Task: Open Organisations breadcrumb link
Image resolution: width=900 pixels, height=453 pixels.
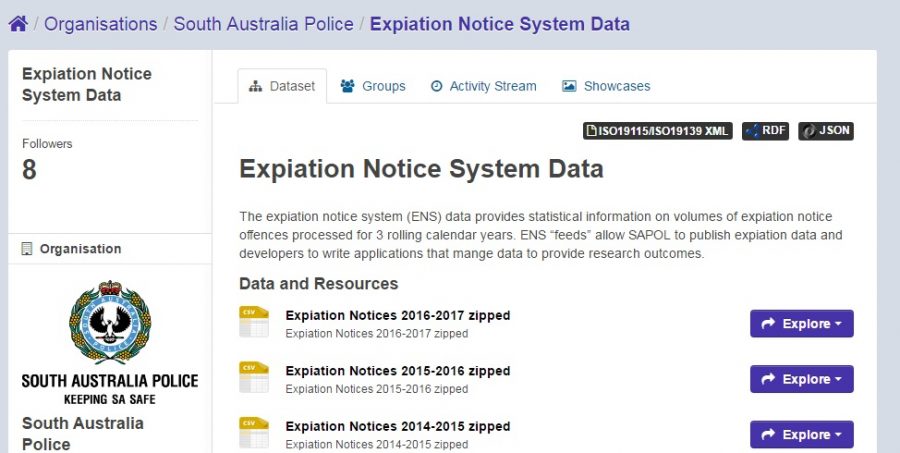Action: pyautogui.click(x=100, y=24)
